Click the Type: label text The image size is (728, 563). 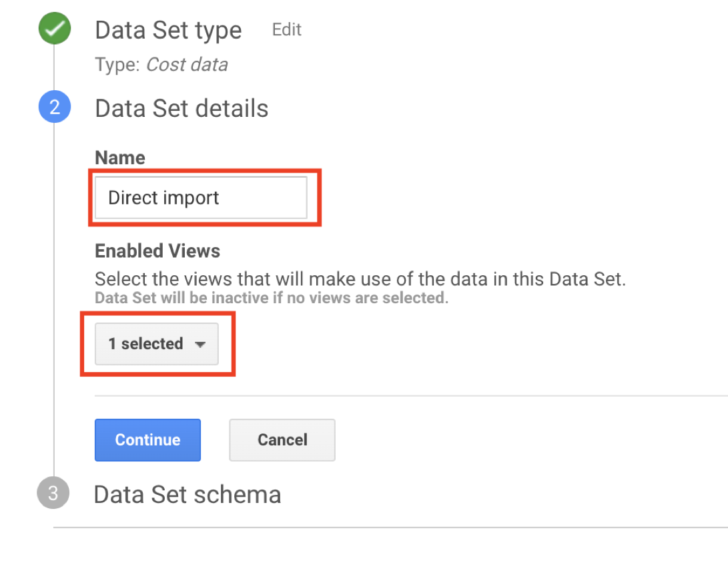click(x=117, y=65)
